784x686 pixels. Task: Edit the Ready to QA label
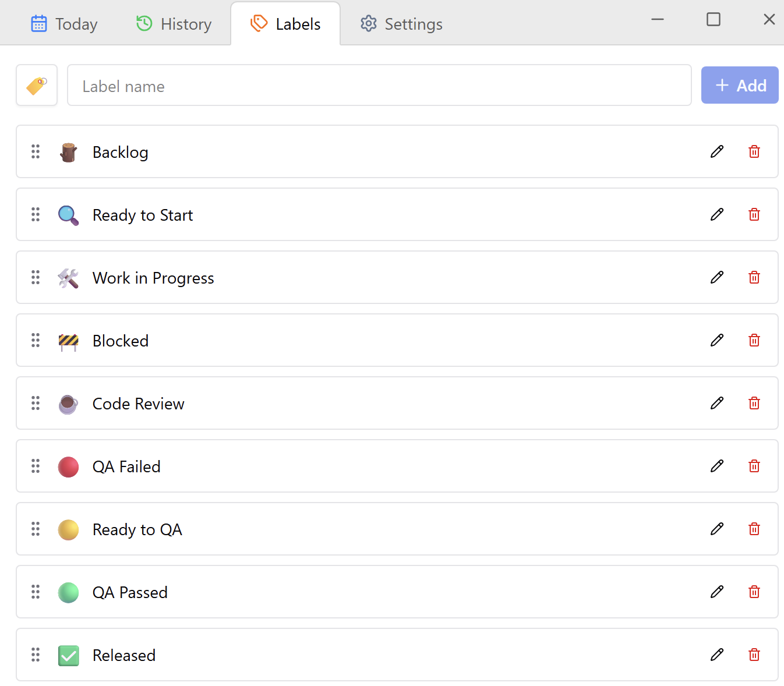click(x=716, y=529)
